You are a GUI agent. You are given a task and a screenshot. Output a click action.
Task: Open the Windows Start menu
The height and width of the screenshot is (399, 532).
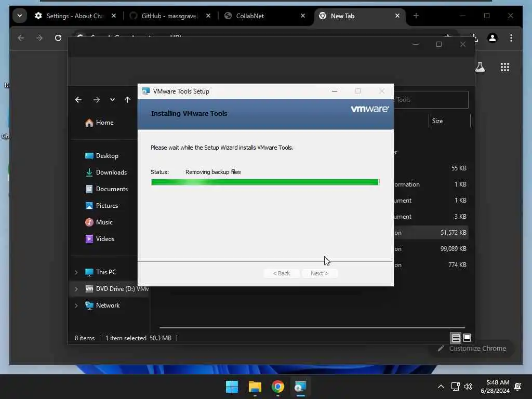(x=232, y=387)
